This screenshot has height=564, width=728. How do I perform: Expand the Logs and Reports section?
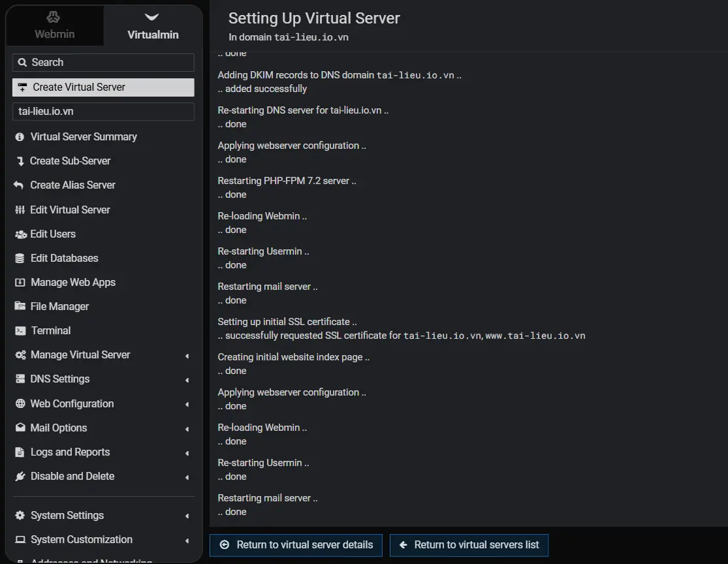70,452
